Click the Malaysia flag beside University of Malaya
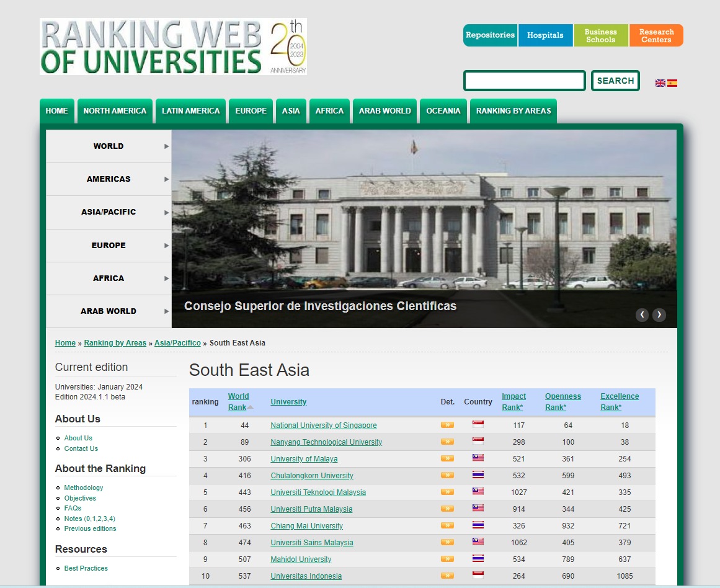Image resolution: width=720 pixels, height=588 pixels. [x=478, y=458]
